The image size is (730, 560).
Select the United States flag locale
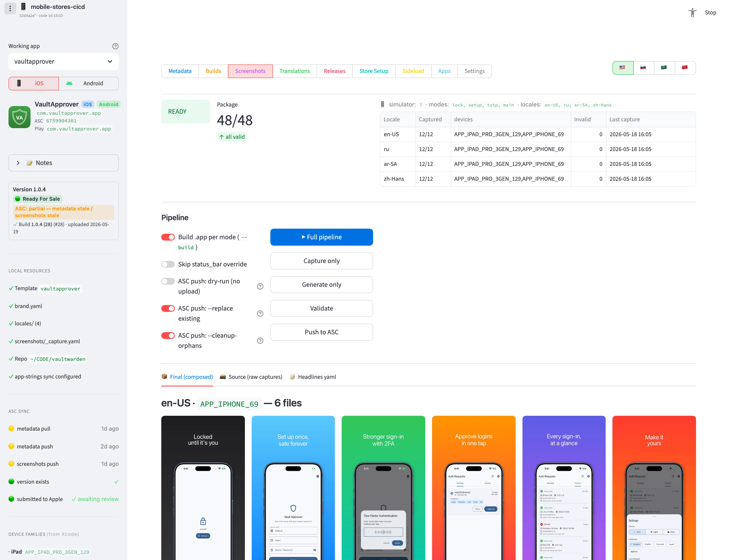pyautogui.click(x=623, y=68)
